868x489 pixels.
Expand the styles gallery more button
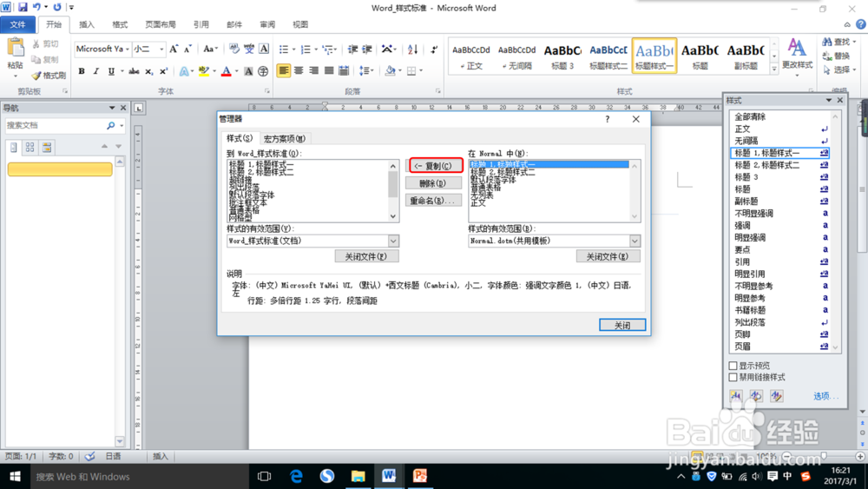tap(774, 69)
